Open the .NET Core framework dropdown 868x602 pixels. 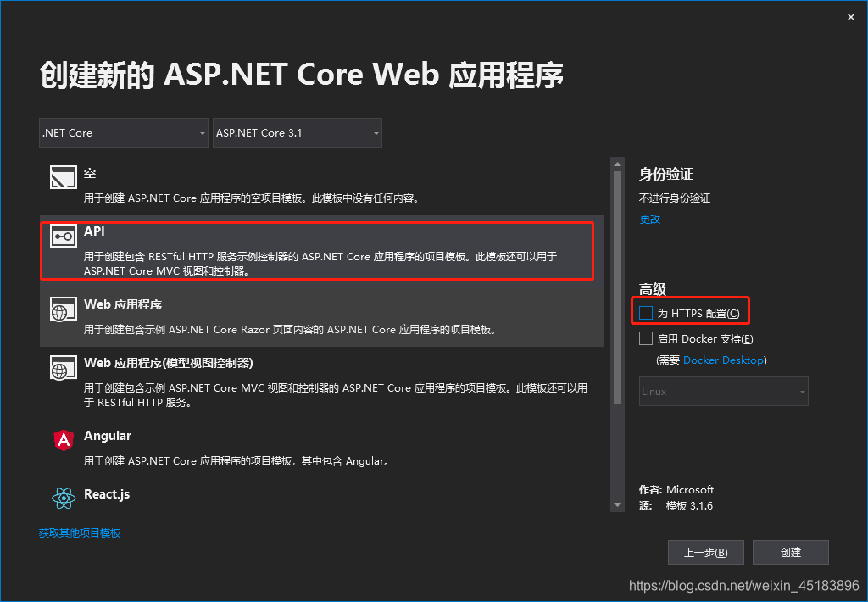click(x=124, y=133)
